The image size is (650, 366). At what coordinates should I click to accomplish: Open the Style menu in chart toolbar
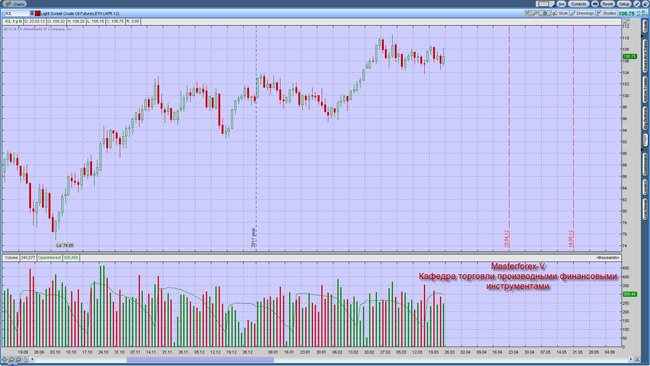pyautogui.click(x=560, y=13)
